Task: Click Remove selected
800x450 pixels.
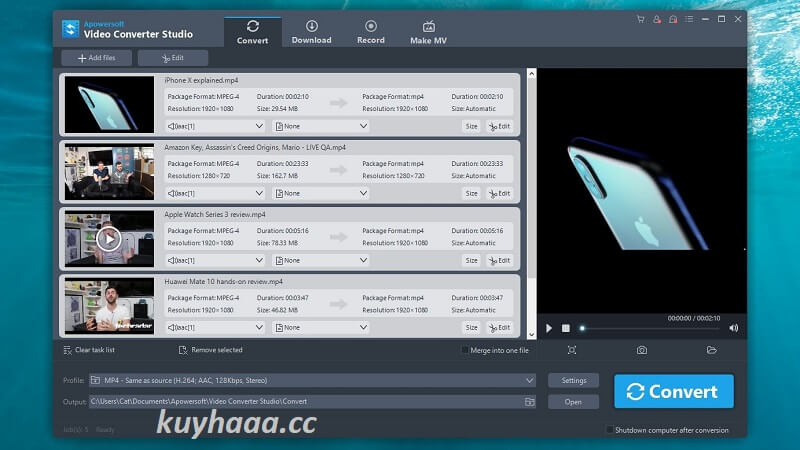Action: pos(211,350)
